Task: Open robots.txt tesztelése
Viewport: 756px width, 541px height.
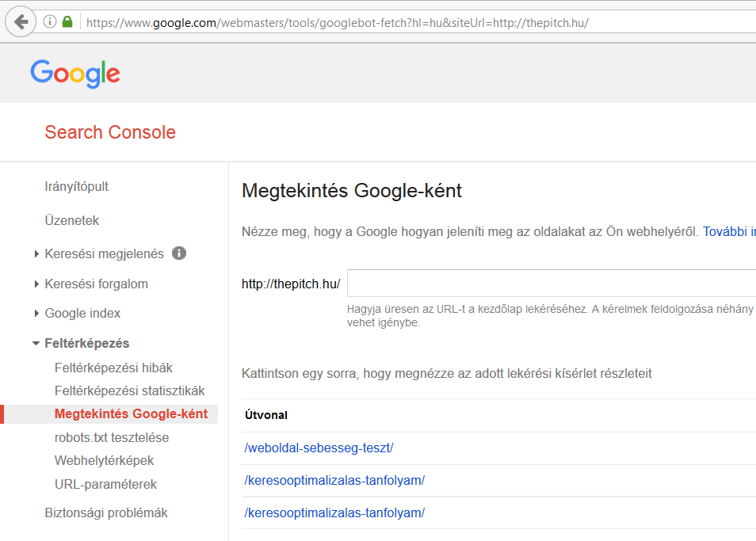Action: point(112,437)
